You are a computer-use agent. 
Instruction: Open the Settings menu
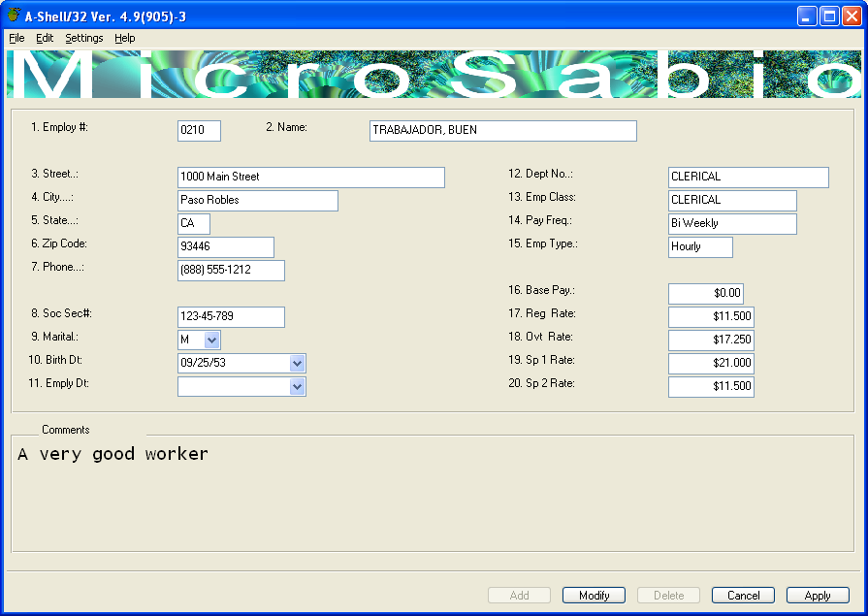click(84, 38)
